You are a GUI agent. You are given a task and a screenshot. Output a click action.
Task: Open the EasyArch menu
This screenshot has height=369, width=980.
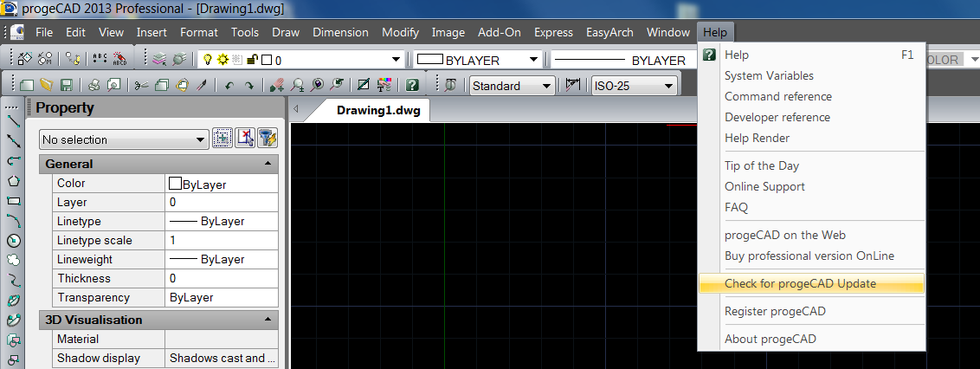pos(609,33)
